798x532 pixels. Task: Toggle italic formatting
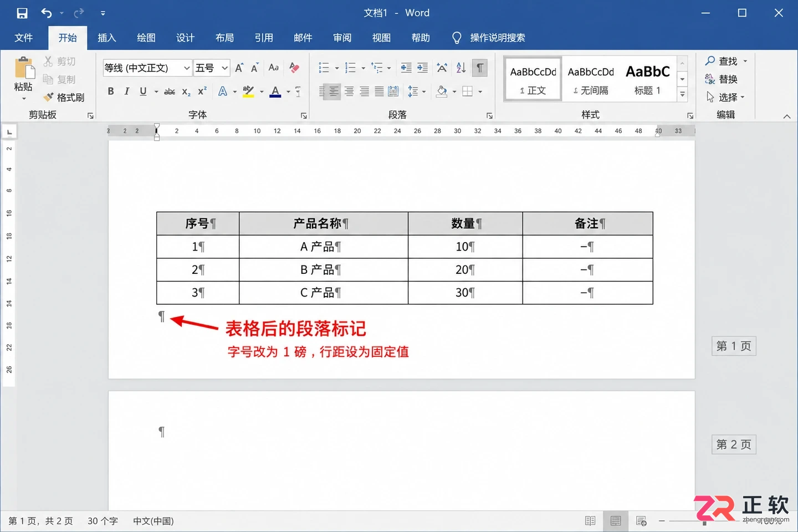pyautogui.click(x=127, y=91)
